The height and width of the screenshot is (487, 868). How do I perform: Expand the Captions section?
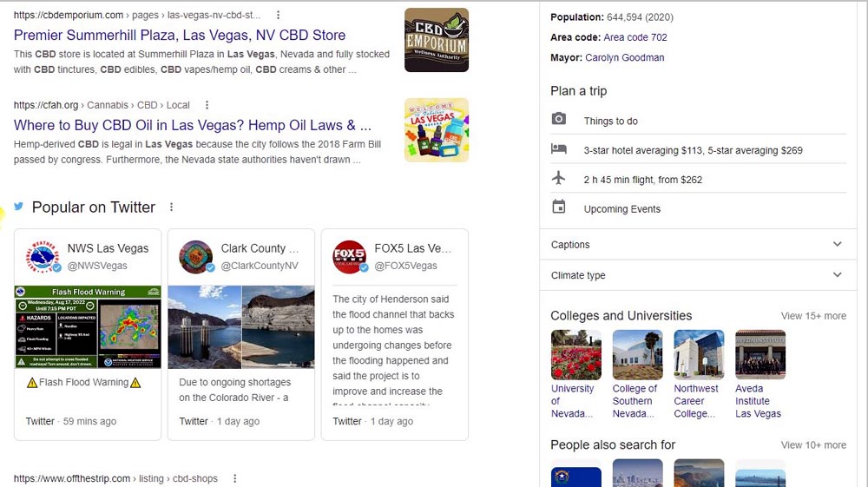click(837, 245)
